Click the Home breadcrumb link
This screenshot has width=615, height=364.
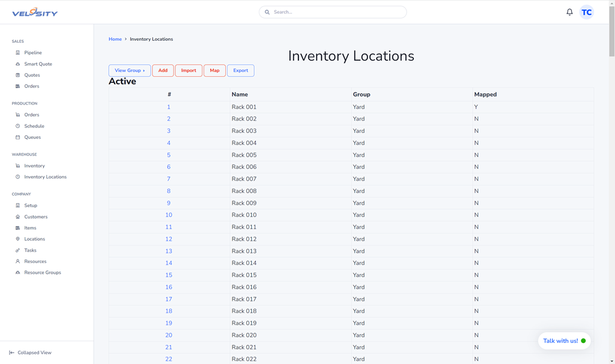point(115,39)
